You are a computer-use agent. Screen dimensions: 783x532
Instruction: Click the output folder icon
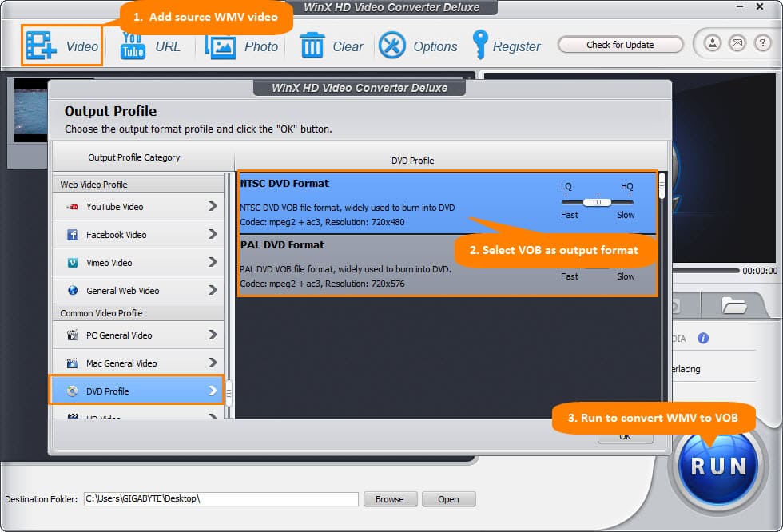(x=733, y=305)
